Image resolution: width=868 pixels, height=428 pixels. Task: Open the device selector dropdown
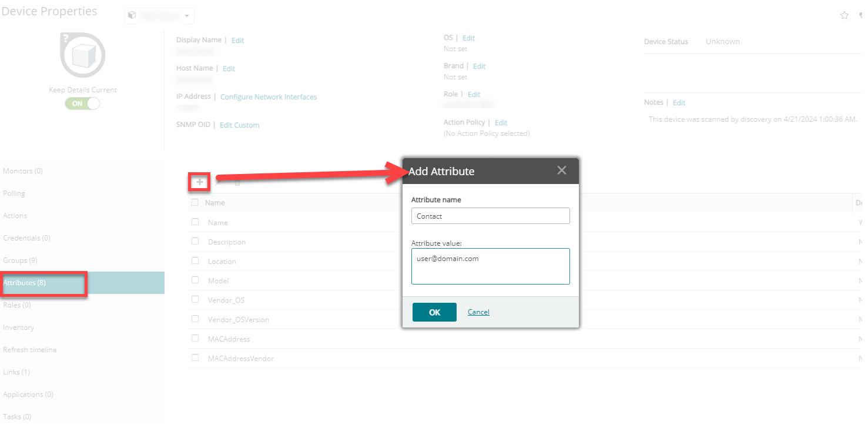click(159, 16)
